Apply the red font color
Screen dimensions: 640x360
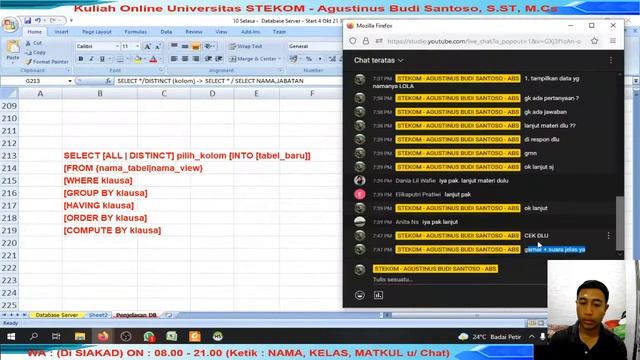coord(153,60)
